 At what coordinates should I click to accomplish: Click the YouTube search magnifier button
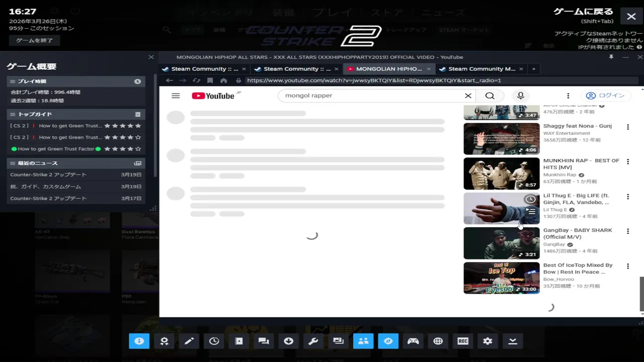(x=490, y=96)
